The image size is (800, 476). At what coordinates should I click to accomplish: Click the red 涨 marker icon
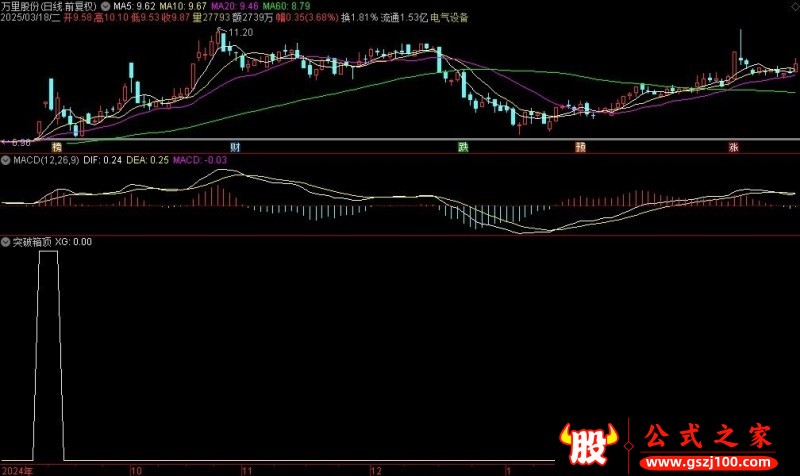733,147
